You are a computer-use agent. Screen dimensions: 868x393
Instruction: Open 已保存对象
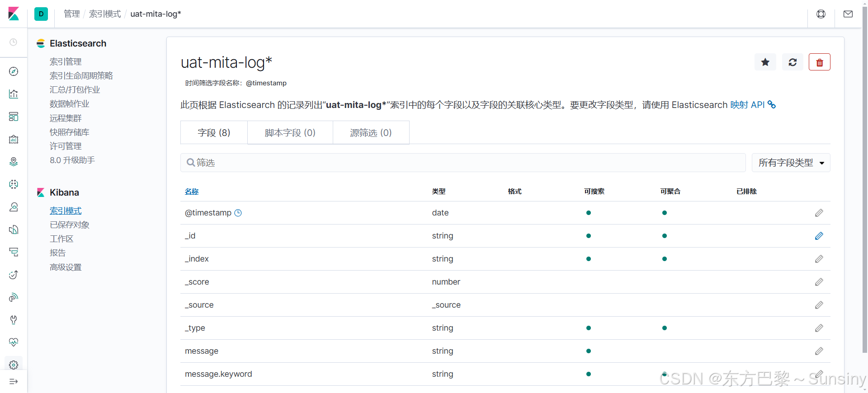point(69,225)
